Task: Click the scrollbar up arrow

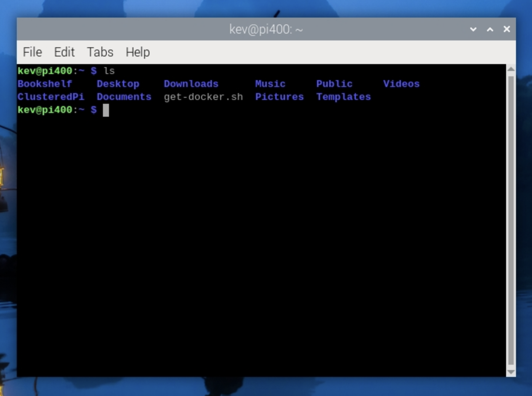Action: (511, 69)
